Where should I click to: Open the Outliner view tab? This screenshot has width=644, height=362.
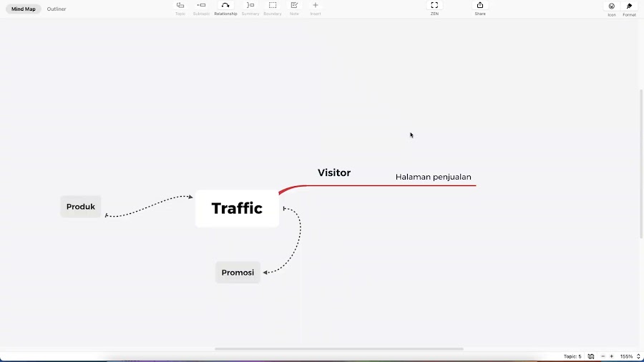57,9
